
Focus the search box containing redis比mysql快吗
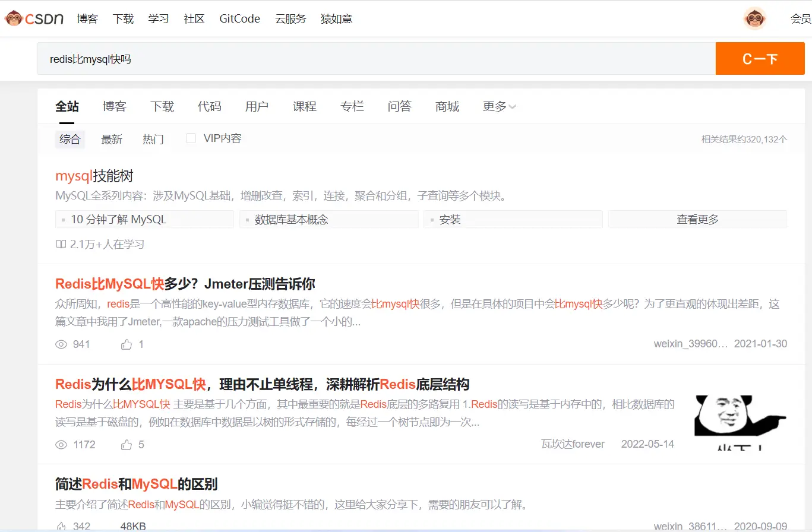point(377,59)
